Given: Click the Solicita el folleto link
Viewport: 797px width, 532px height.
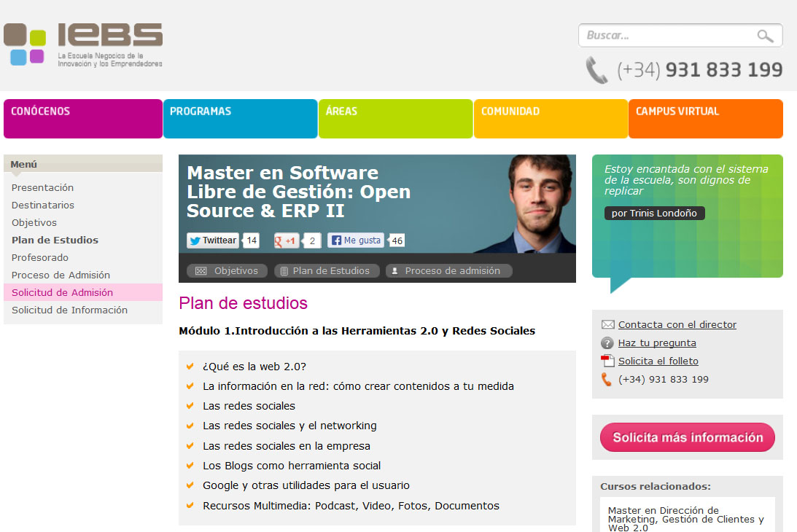Looking at the screenshot, I should [x=658, y=361].
